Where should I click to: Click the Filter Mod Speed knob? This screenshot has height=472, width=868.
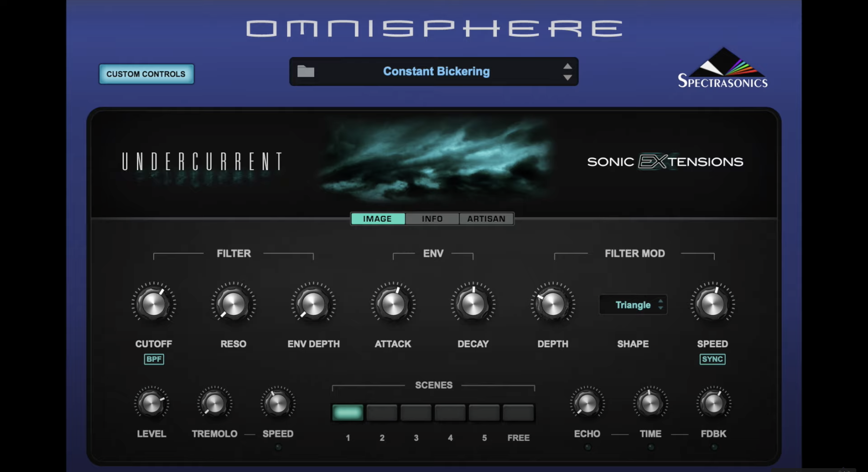pyautogui.click(x=712, y=304)
